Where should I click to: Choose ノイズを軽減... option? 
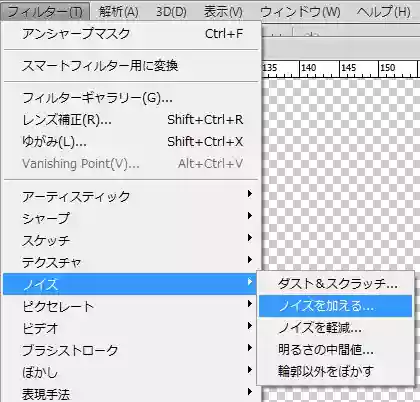[336, 328]
